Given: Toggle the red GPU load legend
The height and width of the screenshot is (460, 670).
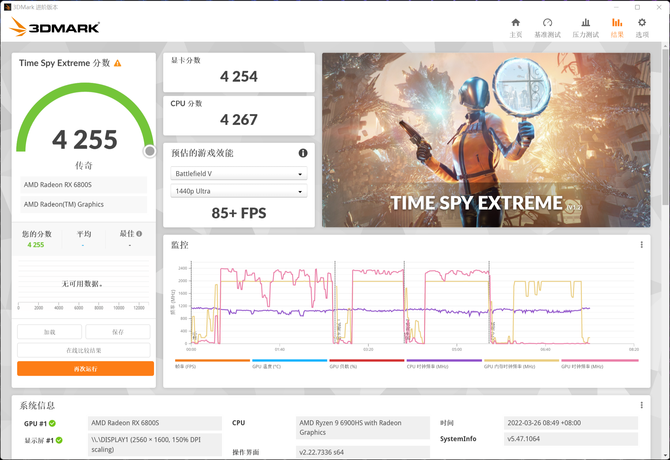Looking at the screenshot, I should coord(367,363).
